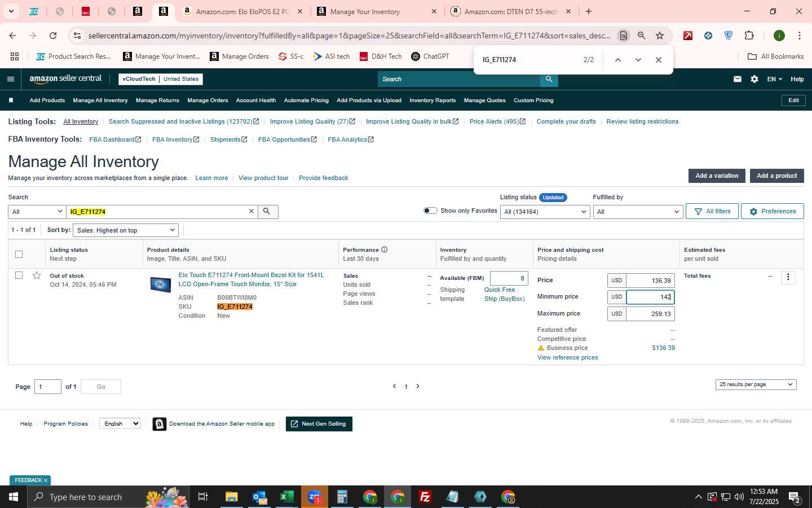The height and width of the screenshot is (508, 812).
Task: Open View reference prices link
Action: point(567,357)
